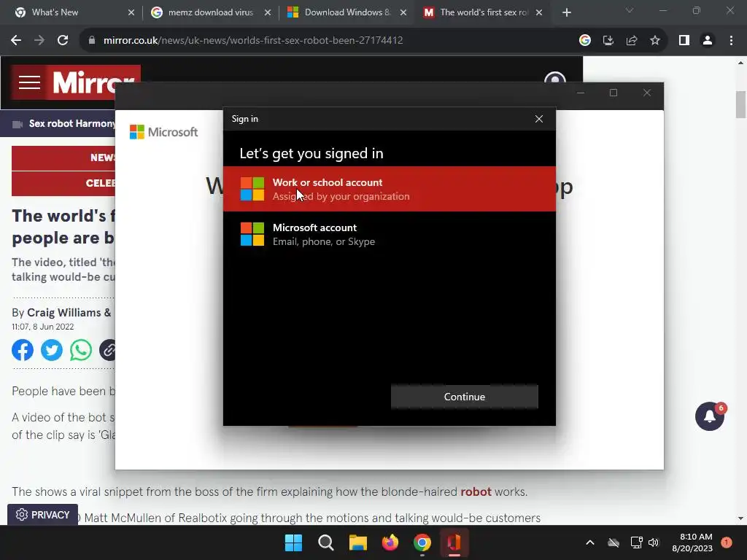Share article on Twitter
747x560 pixels.
pyautogui.click(x=52, y=351)
